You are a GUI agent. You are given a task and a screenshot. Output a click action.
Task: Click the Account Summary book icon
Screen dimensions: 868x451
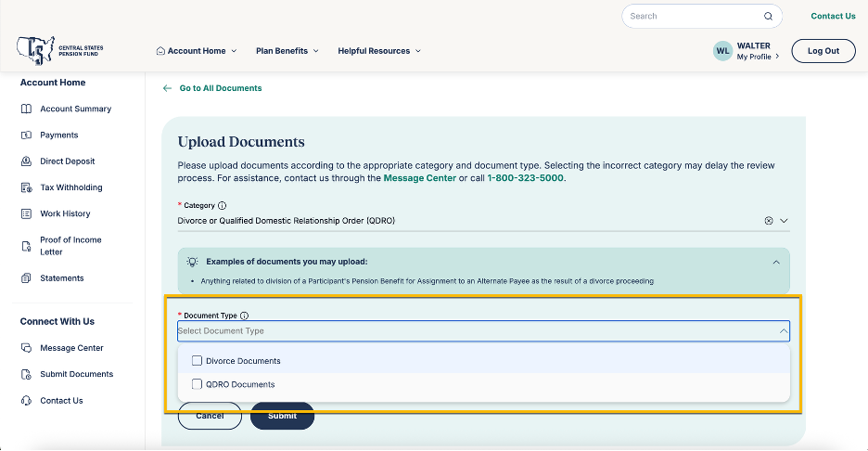pyautogui.click(x=26, y=109)
